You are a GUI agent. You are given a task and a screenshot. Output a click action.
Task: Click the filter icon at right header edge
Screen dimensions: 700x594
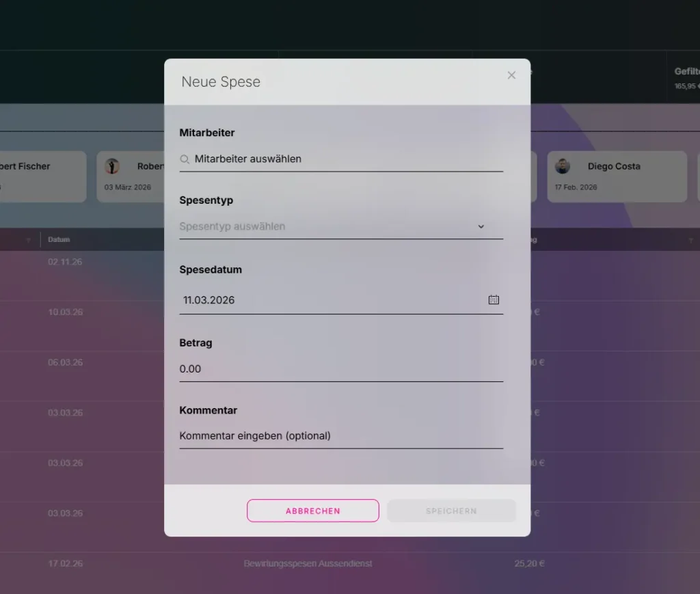click(x=690, y=240)
